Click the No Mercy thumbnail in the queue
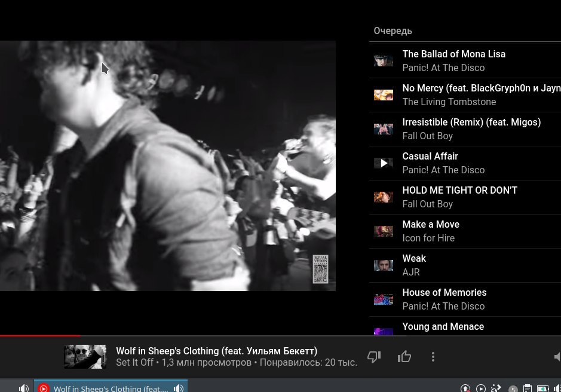The height and width of the screenshot is (392, 561). point(384,95)
